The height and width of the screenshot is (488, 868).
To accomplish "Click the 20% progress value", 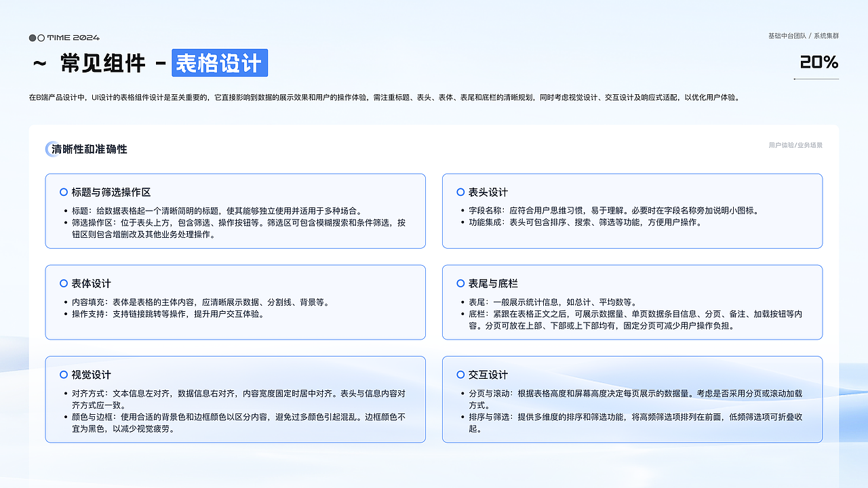I will coord(819,62).
